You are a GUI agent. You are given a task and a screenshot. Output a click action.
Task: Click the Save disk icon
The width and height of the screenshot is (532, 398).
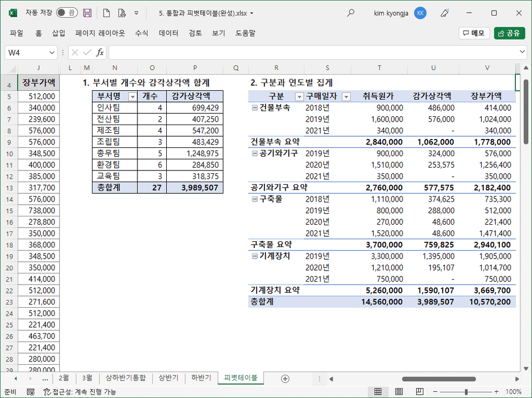point(87,13)
